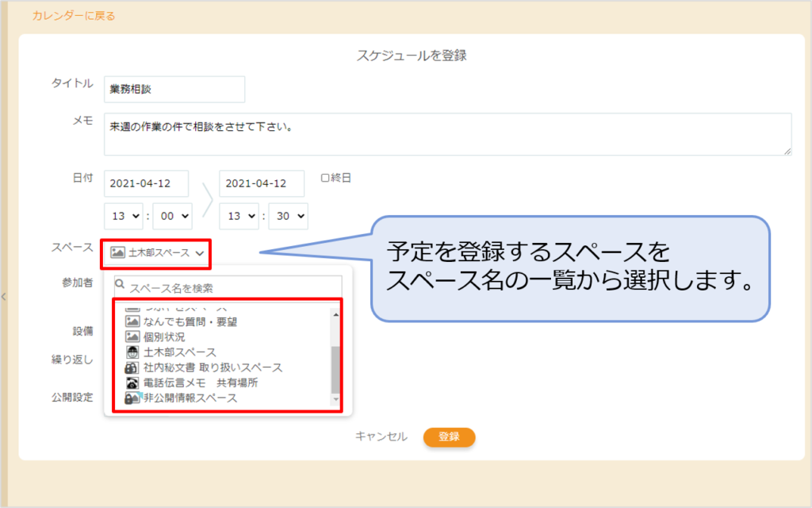Click the カレンダーに戻る link
Image resolution: width=812 pixels, height=508 pixels.
74,16
